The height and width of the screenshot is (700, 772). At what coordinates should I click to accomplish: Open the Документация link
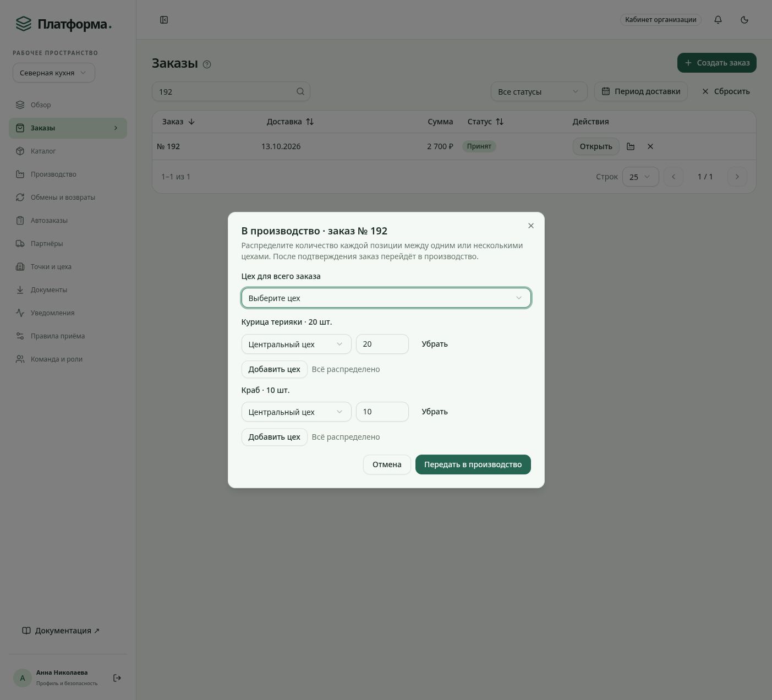61,631
